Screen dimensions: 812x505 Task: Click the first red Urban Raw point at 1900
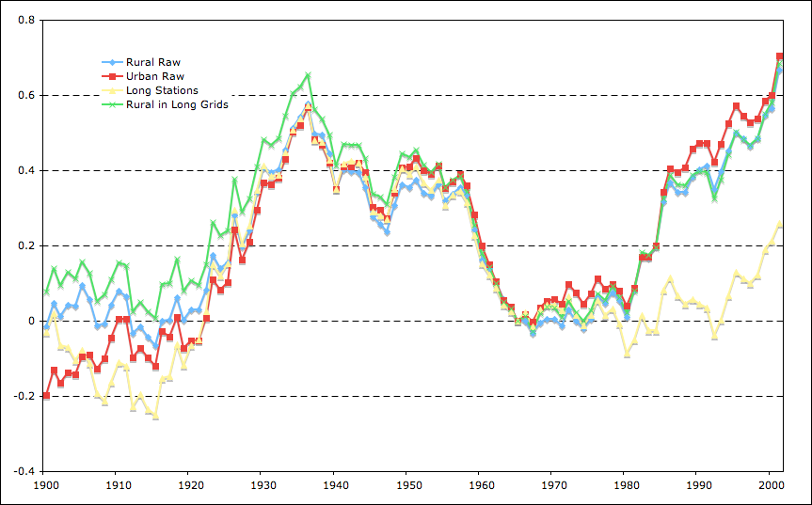coord(46,396)
